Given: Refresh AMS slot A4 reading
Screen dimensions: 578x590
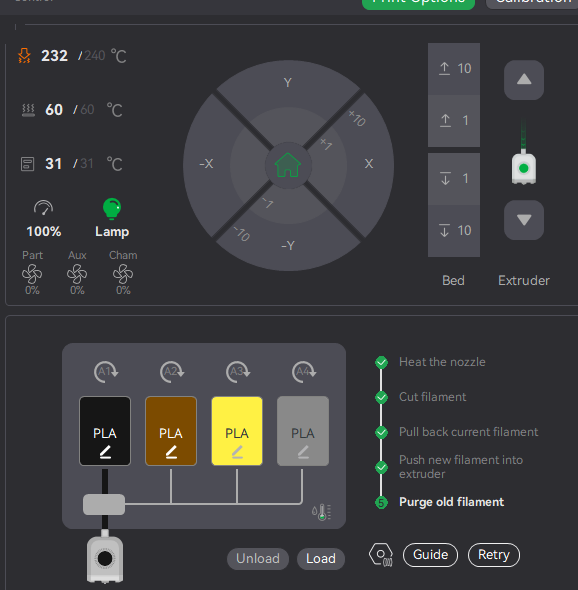Looking at the screenshot, I should point(304,372).
